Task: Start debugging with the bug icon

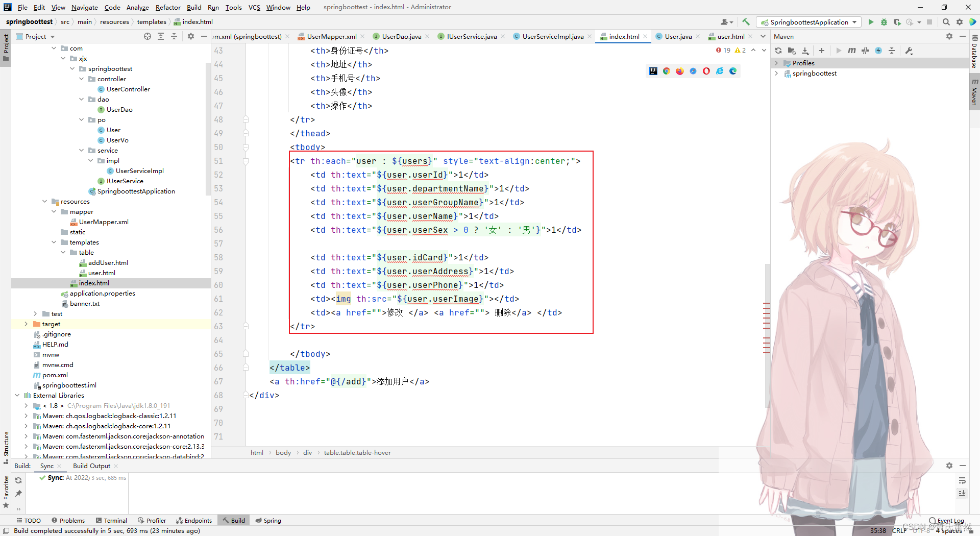Action: 884,22
